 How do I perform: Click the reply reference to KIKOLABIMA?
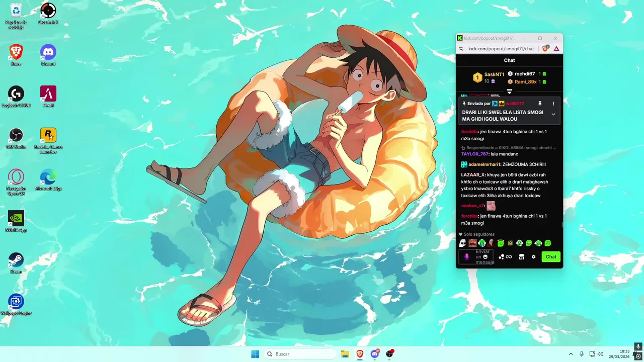[509, 148]
